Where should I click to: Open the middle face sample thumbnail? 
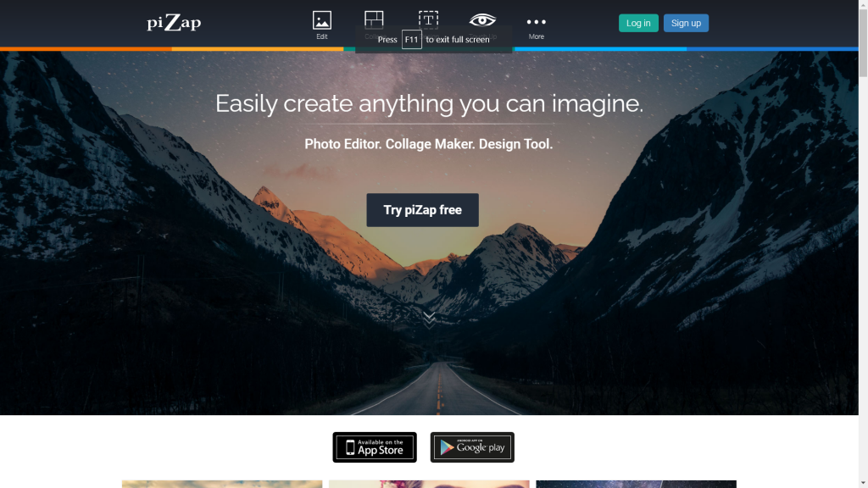coord(429,484)
